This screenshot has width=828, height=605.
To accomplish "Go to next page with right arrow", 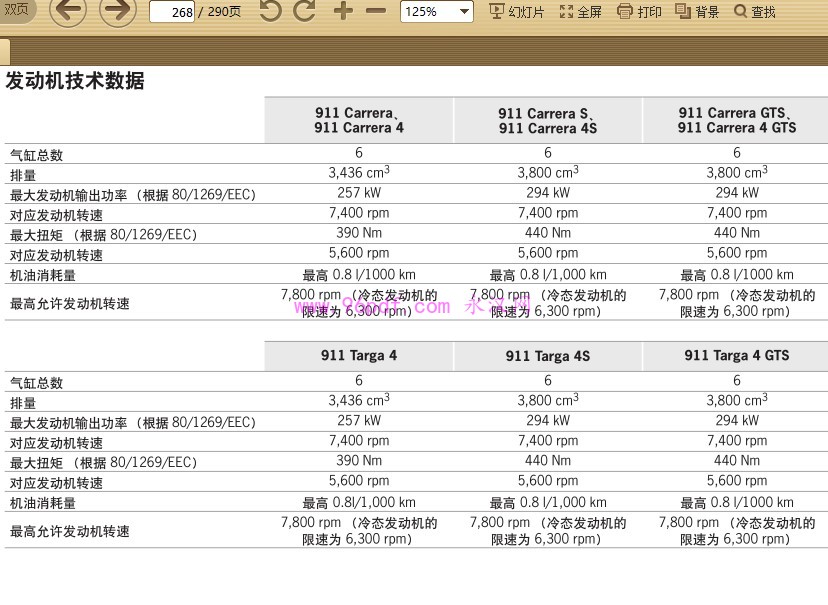I will 118,10.
